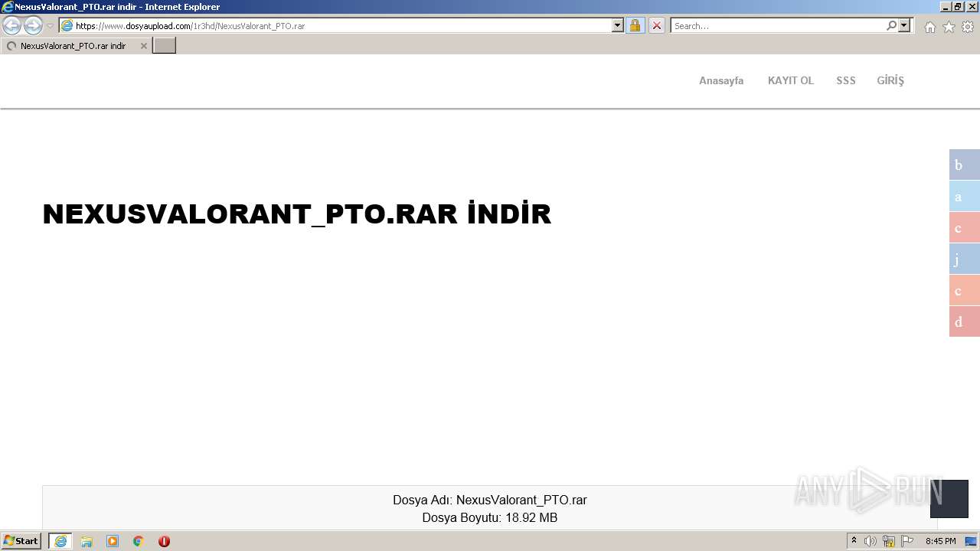980x551 pixels.
Task: Open the red Opera taskbar icon
Action: (x=164, y=541)
